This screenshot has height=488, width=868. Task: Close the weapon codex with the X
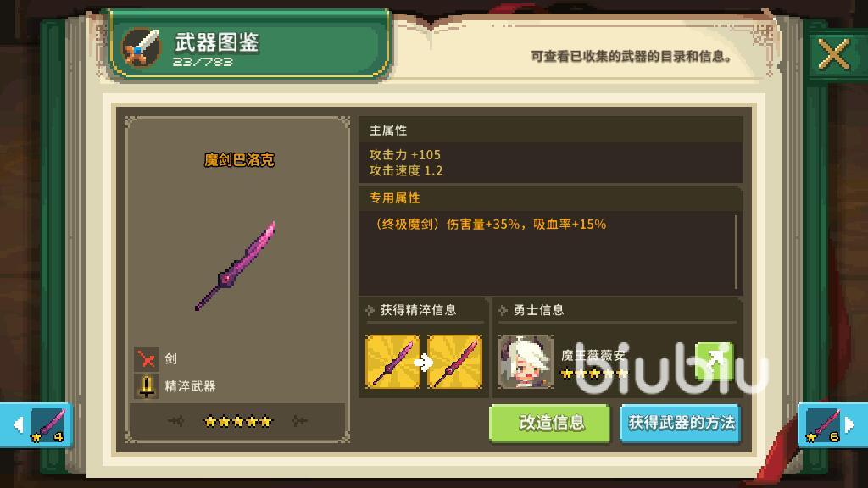coord(833,54)
